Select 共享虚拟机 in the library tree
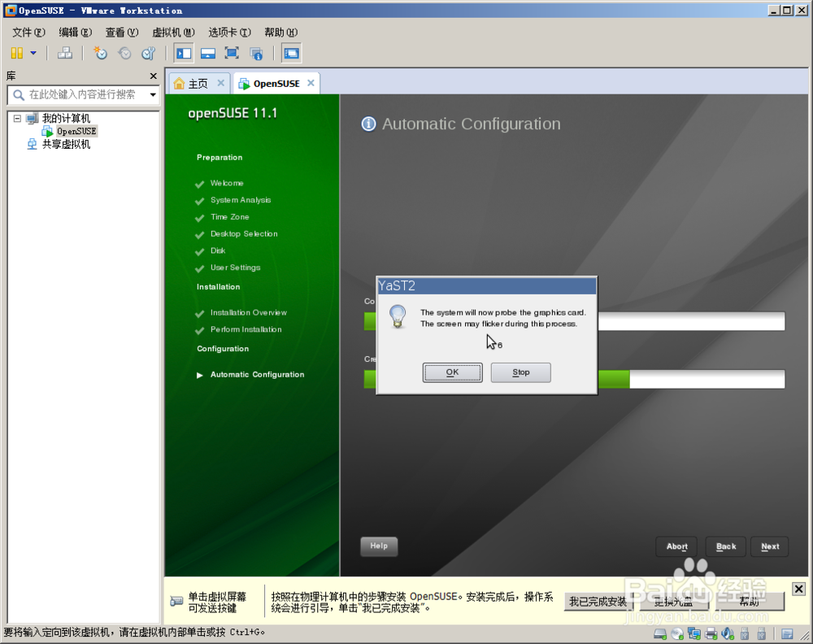813x644 pixels. [x=66, y=144]
